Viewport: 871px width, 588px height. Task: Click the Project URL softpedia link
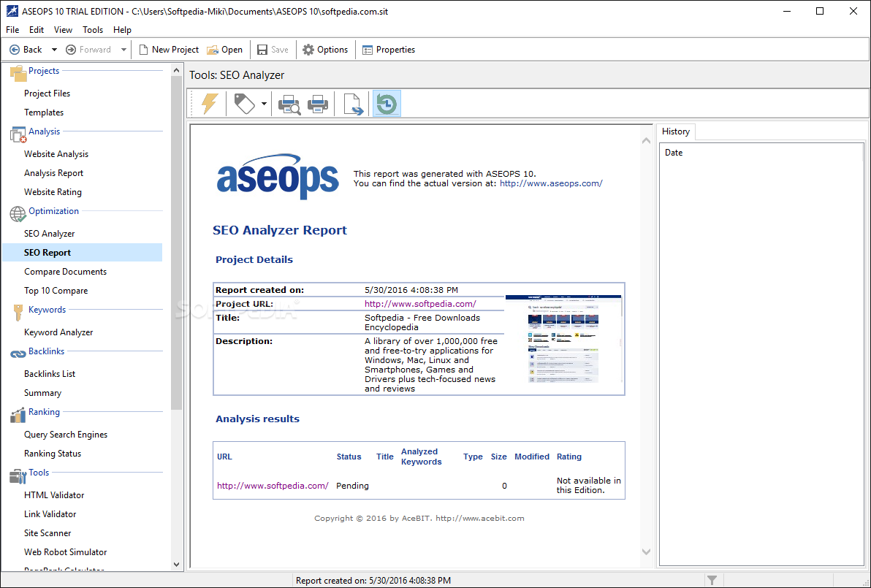(x=420, y=304)
